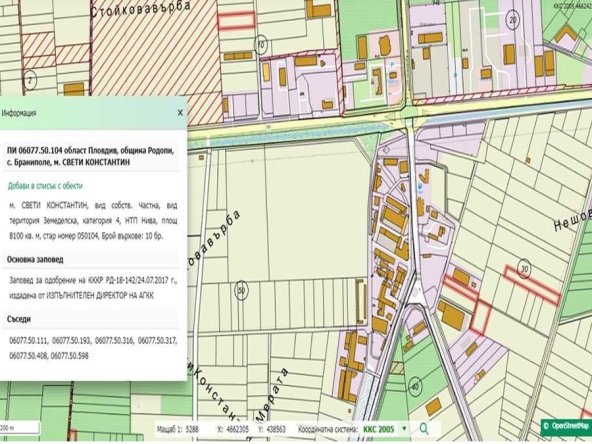Click the circled number 30 map marker
The image size is (592, 444).
[524, 269]
